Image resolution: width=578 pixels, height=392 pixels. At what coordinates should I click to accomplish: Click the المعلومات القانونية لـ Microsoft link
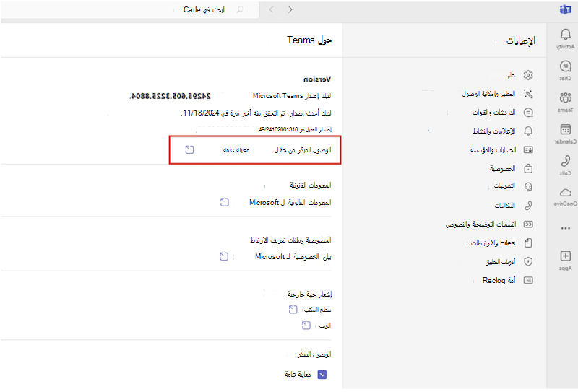(290, 202)
